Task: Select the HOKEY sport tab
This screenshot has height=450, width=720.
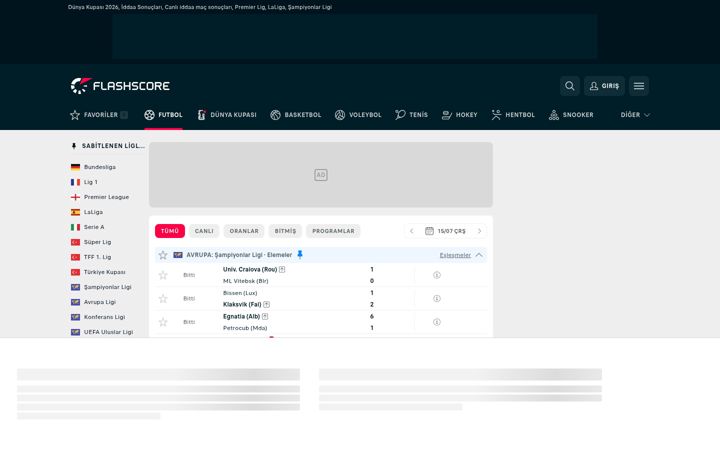Action: (x=459, y=115)
